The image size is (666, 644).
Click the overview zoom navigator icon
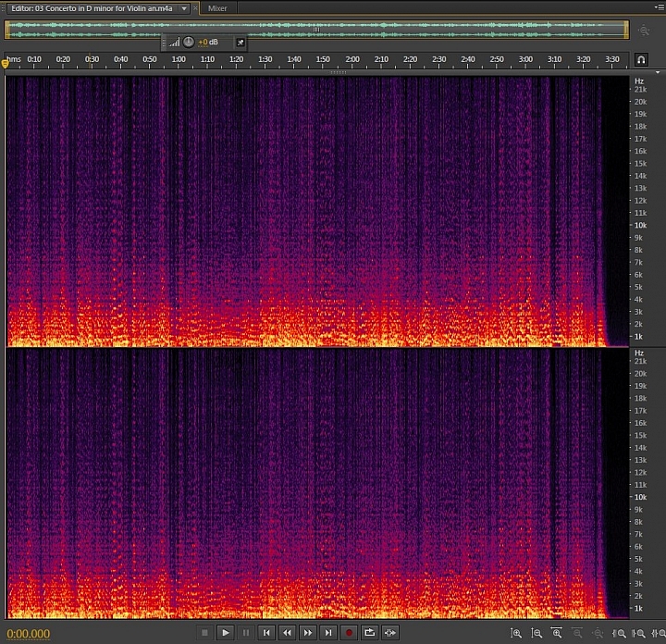click(644, 31)
